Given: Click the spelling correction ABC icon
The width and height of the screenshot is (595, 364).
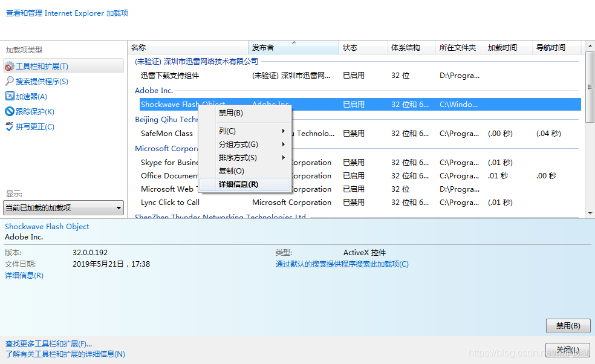Looking at the screenshot, I should [x=10, y=126].
